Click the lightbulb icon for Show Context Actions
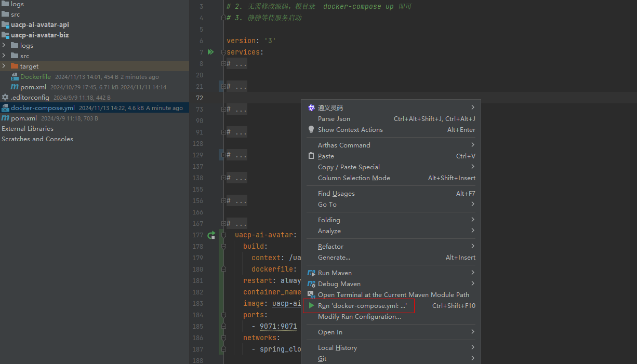 click(311, 130)
